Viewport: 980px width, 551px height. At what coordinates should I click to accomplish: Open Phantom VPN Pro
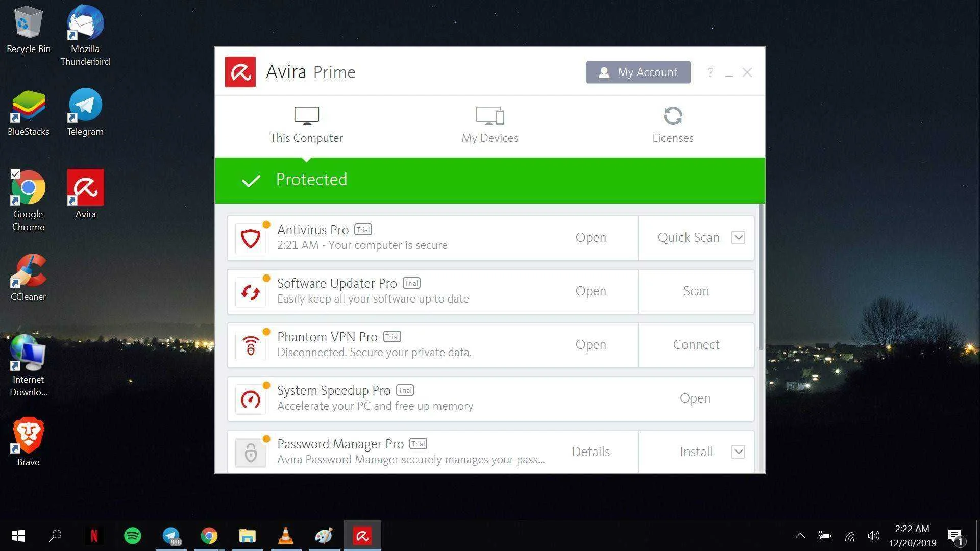click(591, 344)
